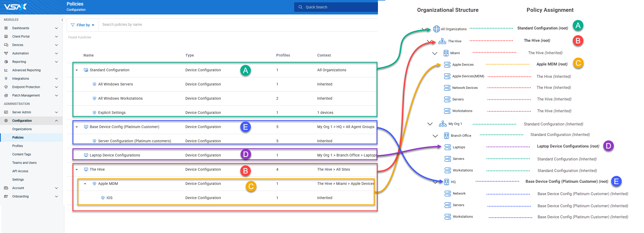644x233 pixels.
Task: Click the IOS policy shield icon
Action: pos(103,198)
